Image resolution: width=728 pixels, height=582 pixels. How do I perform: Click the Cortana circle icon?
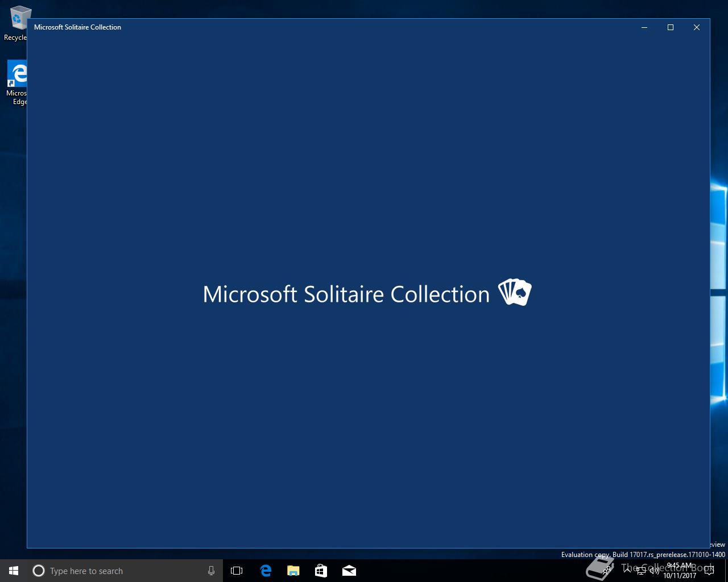pos(38,571)
